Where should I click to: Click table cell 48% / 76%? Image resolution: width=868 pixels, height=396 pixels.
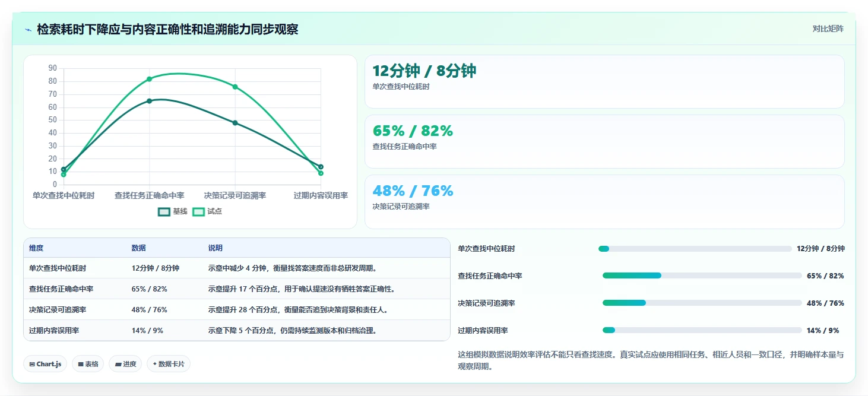click(150, 310)
